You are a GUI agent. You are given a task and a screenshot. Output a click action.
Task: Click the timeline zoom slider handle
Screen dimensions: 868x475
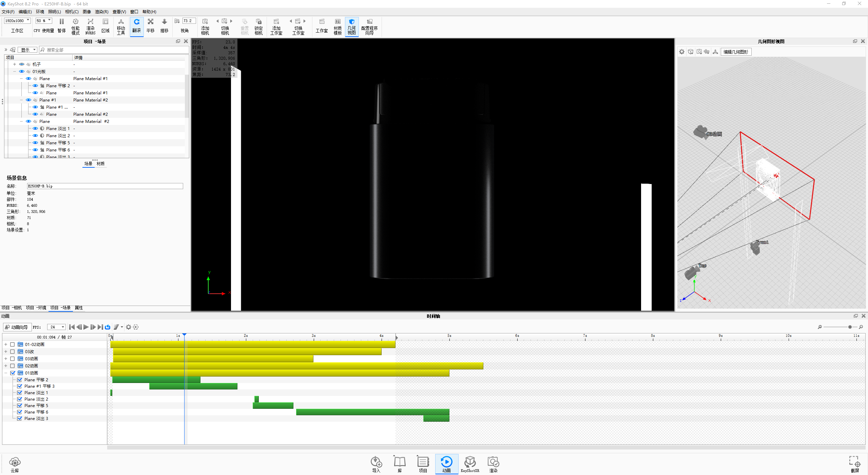pyautogui.click(x=850, y=327)
